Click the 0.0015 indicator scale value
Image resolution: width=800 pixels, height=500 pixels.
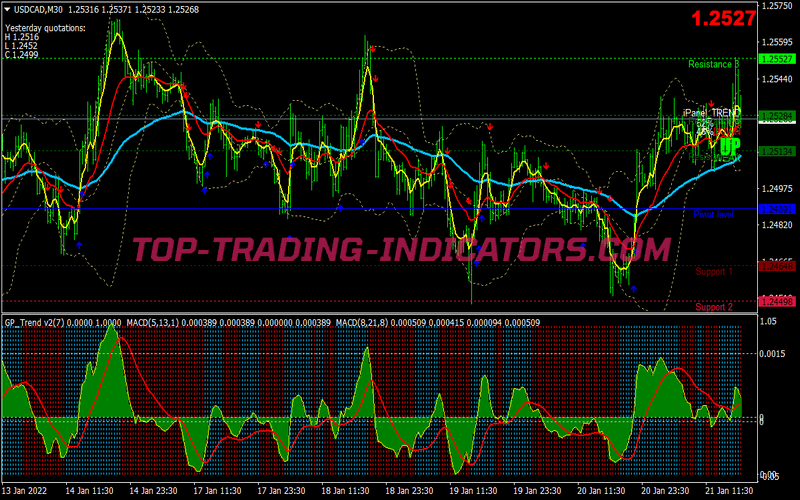(772, 354)
